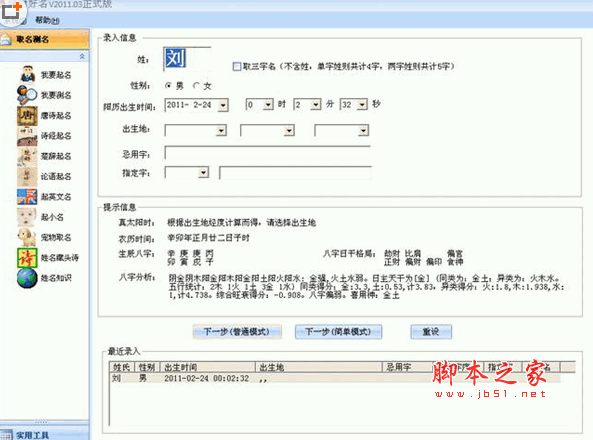Image resolution: width=593 pixels, height=440 pixels.
Task: Open the birth date dropdown 2011-2-24
Action: pos(223,105)
